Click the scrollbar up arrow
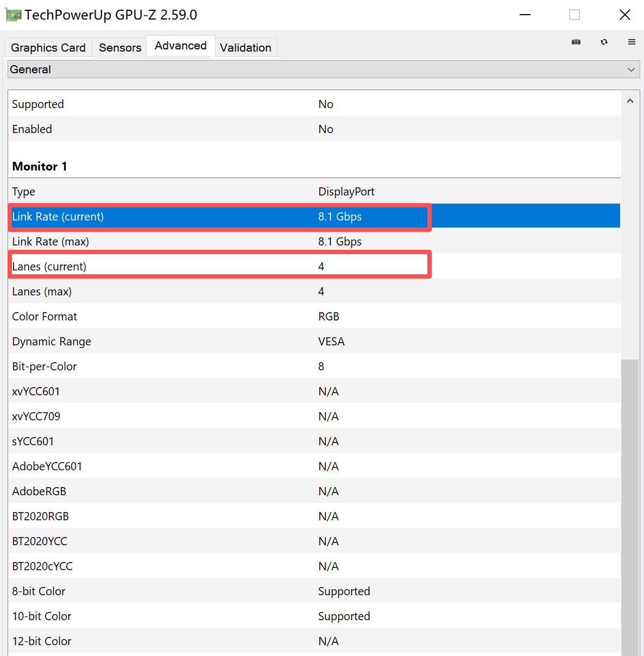 pos(630,101)
